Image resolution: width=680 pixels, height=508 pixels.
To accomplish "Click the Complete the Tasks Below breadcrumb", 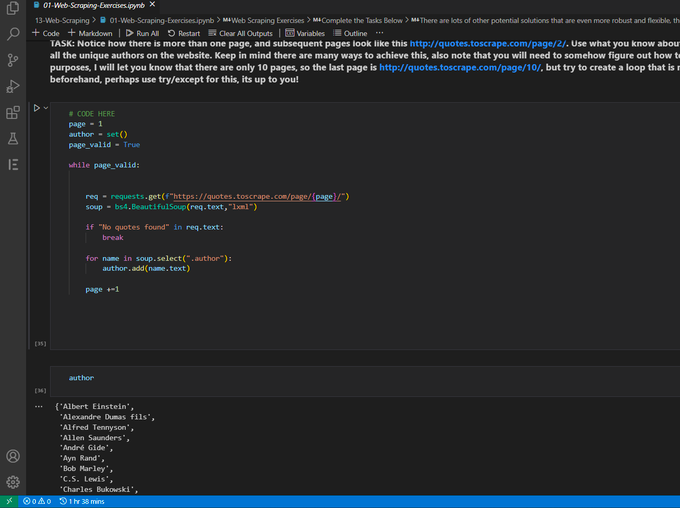I will click(358, 20).
